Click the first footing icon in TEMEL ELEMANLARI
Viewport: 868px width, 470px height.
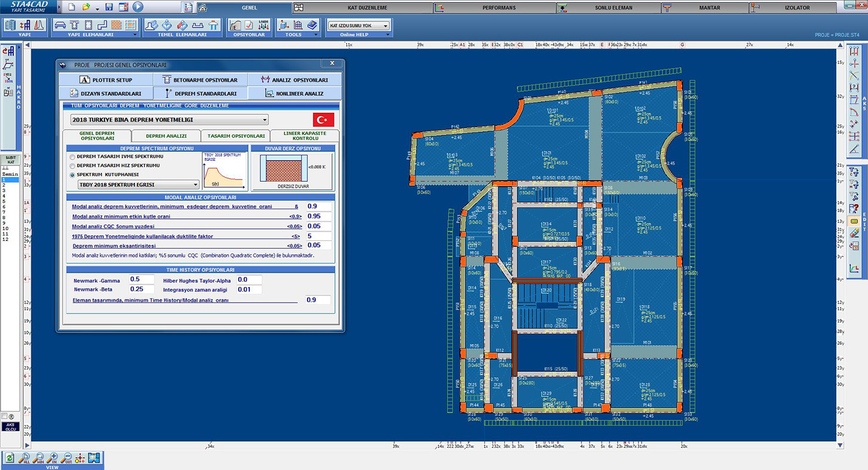[x=152, y=25]
